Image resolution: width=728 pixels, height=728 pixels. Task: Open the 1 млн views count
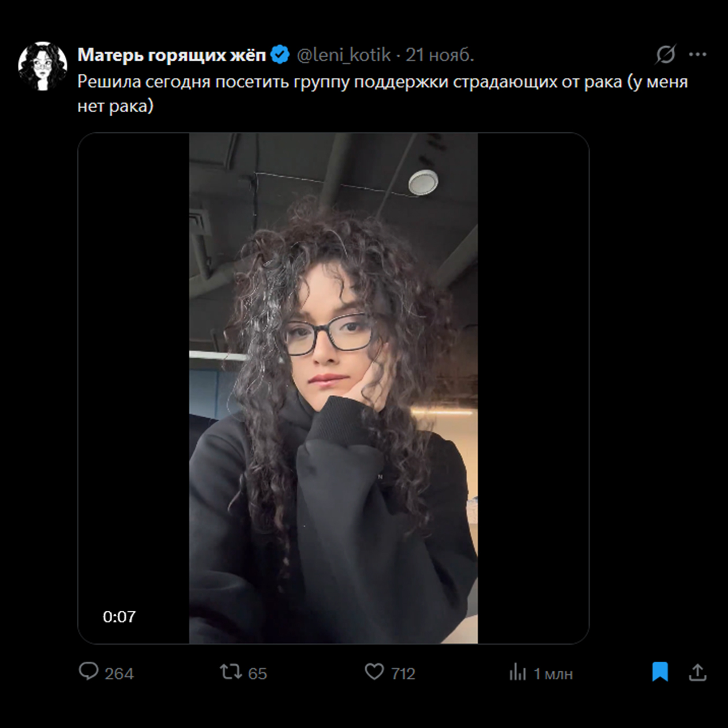(552, 674)
